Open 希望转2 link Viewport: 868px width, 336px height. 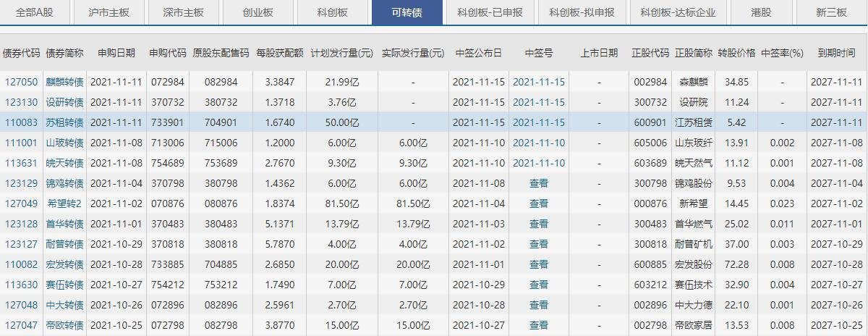click(x=64, y=203)
